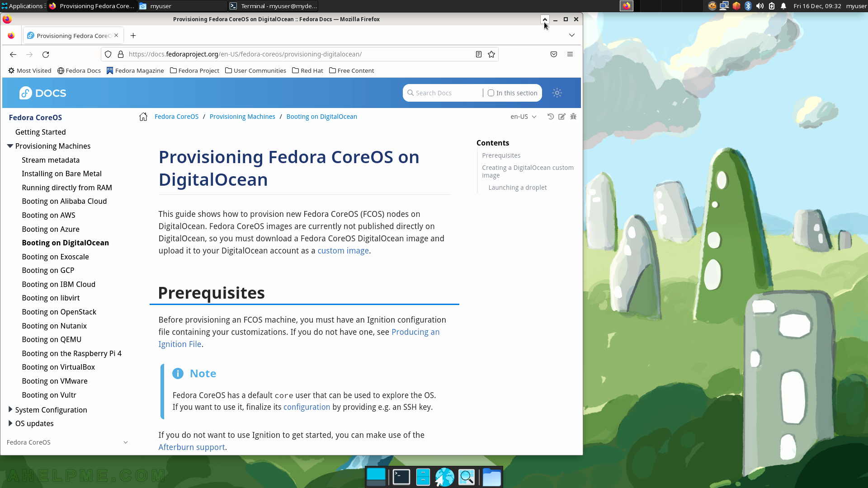Open notifications bell icon in tray

(x=783, y=6)
